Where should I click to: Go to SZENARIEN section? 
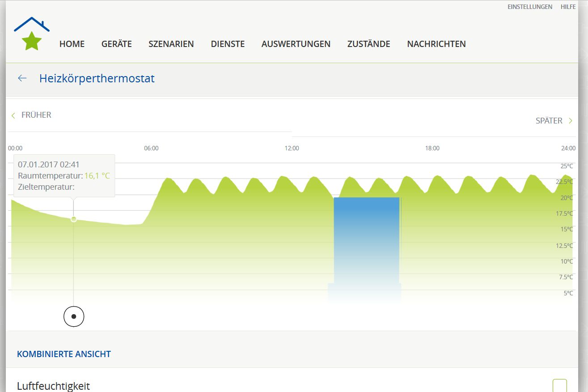click(x=171, y=44)
